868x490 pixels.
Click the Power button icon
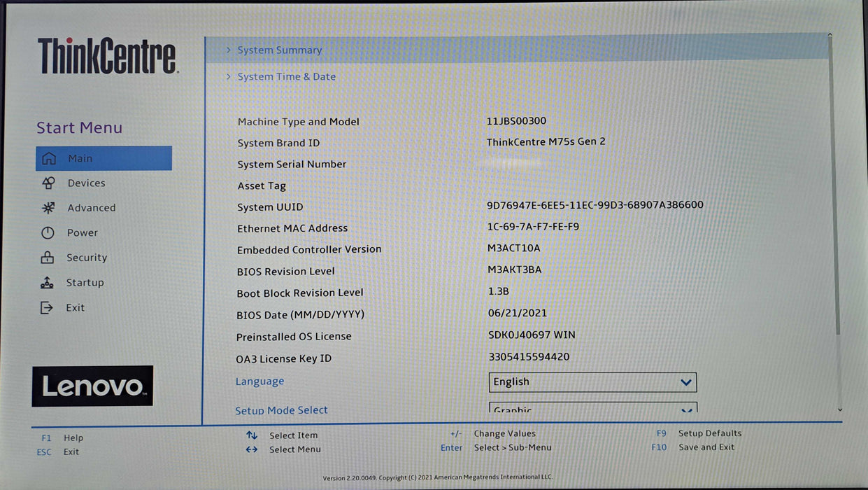click(x=48, y=233)
